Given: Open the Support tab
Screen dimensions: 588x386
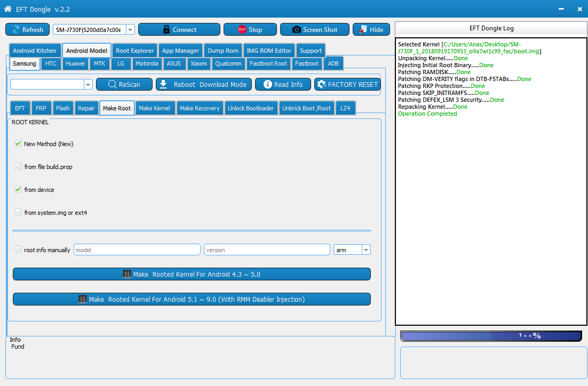Looking at the screenshot, I should coord(311,51).
